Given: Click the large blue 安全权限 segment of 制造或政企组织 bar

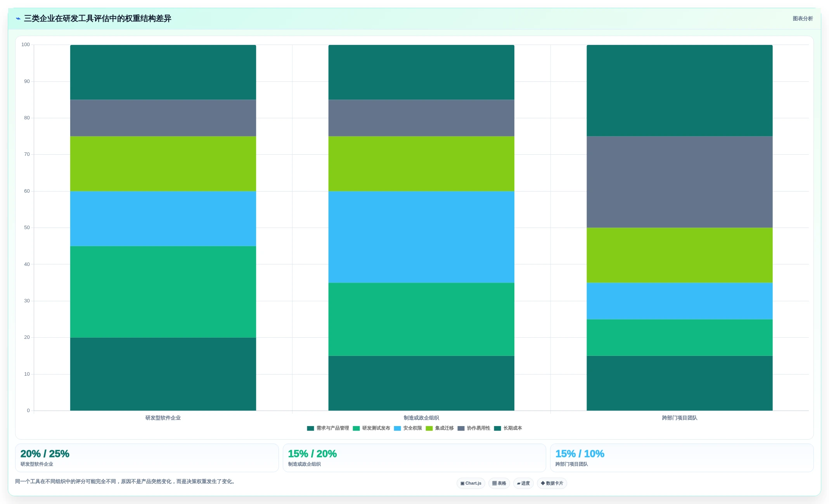Looking at the screenshot, I should coord(421,237).
